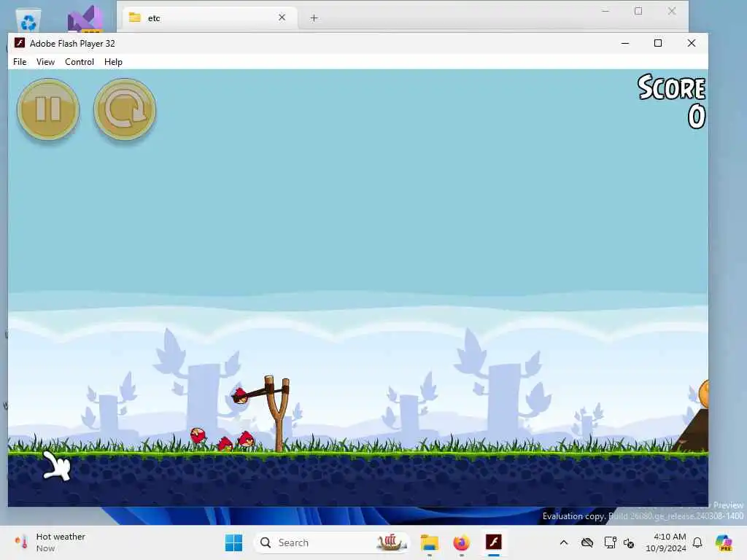This screenshot has height=560, width=747.
Task: Open the Help menu in Flash Player
Action: (113, 62)
